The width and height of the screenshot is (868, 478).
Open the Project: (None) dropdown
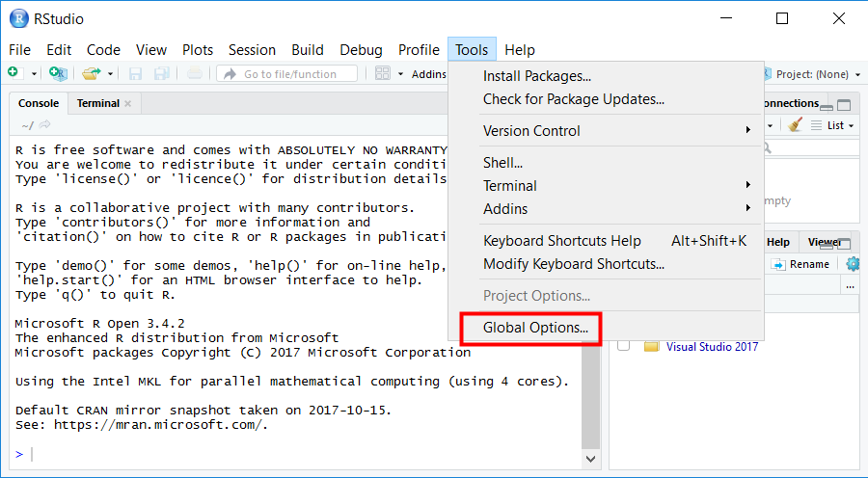(810, 74)
